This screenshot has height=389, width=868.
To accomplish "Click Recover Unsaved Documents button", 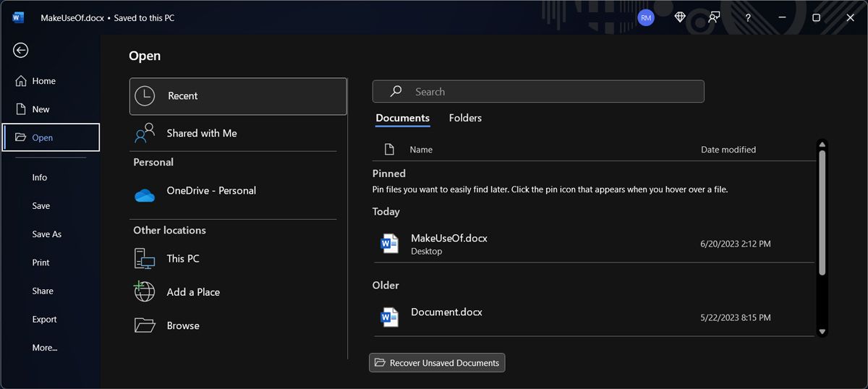I will point(437,363).
